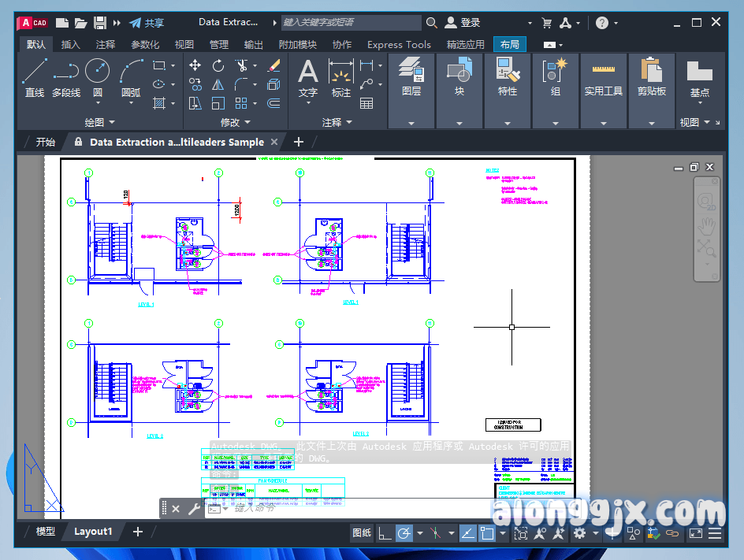Toggle ortho mode in status bar

click(385, 533)
